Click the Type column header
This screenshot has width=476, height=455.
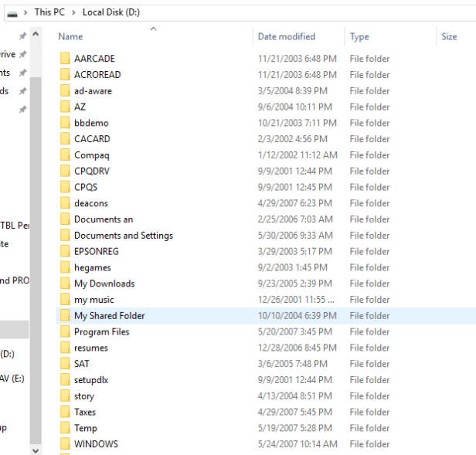359,36
